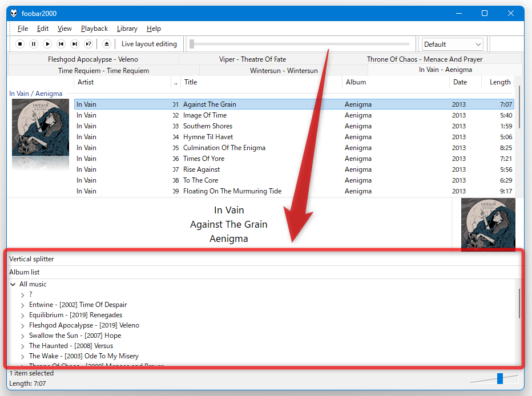Open the Playback menu
Viewport: 532px width, 396px height.
click(94, 29)
